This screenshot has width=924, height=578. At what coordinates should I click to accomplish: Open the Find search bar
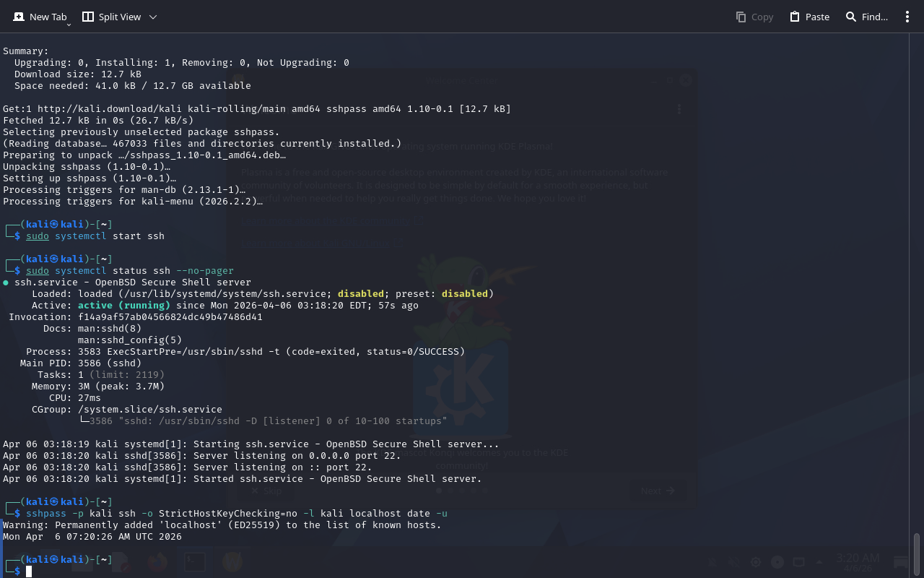point(866,17)
